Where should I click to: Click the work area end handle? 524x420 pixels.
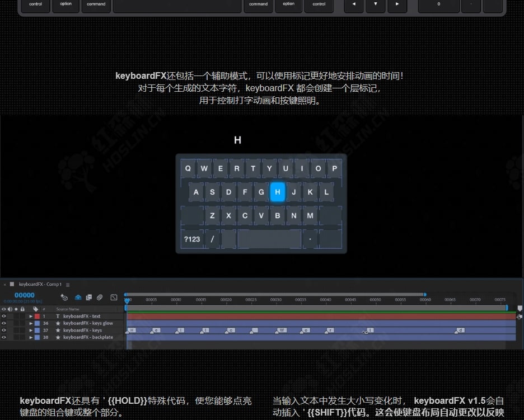click(x=507, y=308)
